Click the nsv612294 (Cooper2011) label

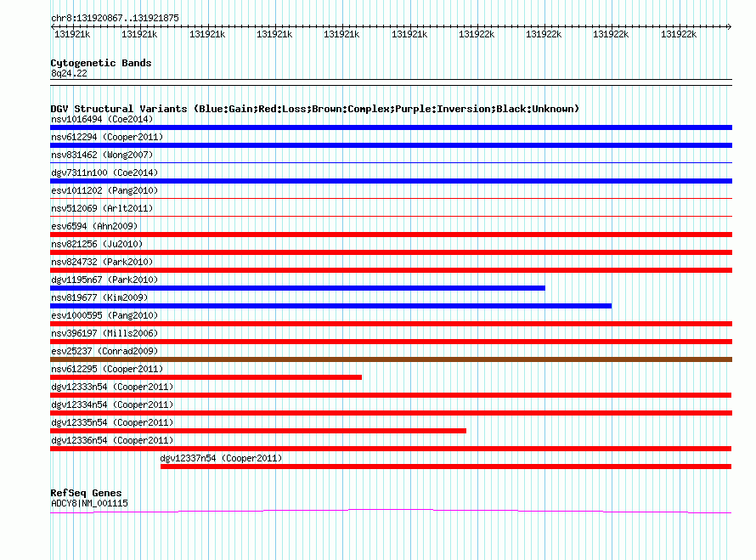tap(107, 137)
